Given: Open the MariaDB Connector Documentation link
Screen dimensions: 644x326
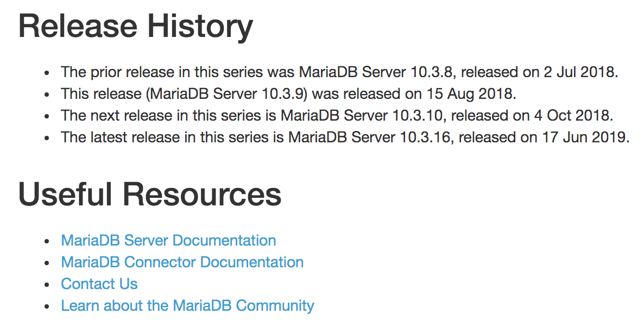Looking at the screenshot, I should pos(182,262).
